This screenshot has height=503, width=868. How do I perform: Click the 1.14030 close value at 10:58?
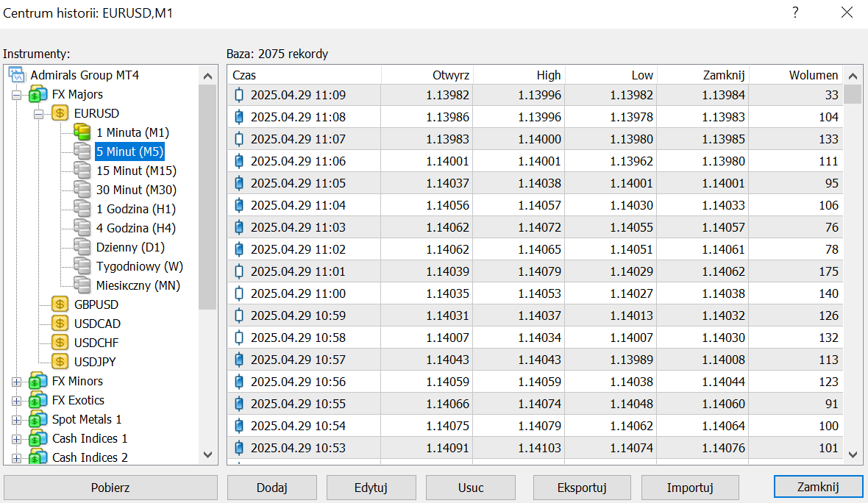724,338
